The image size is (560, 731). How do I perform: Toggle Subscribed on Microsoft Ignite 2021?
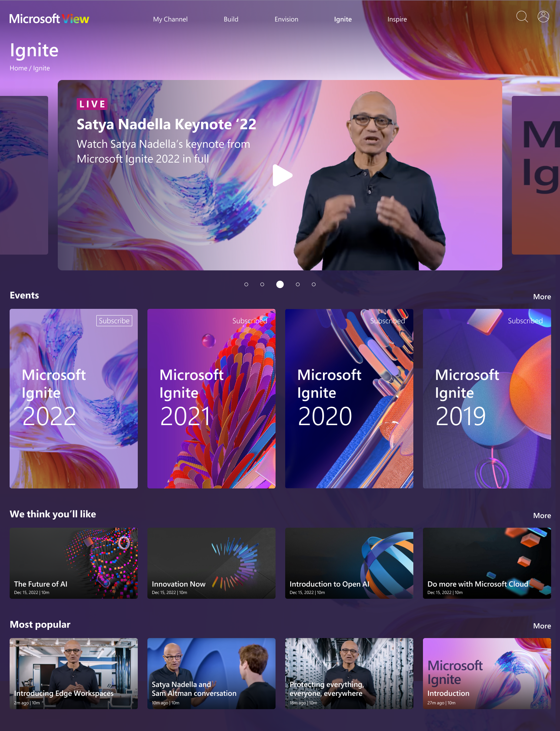click(250, 321)
